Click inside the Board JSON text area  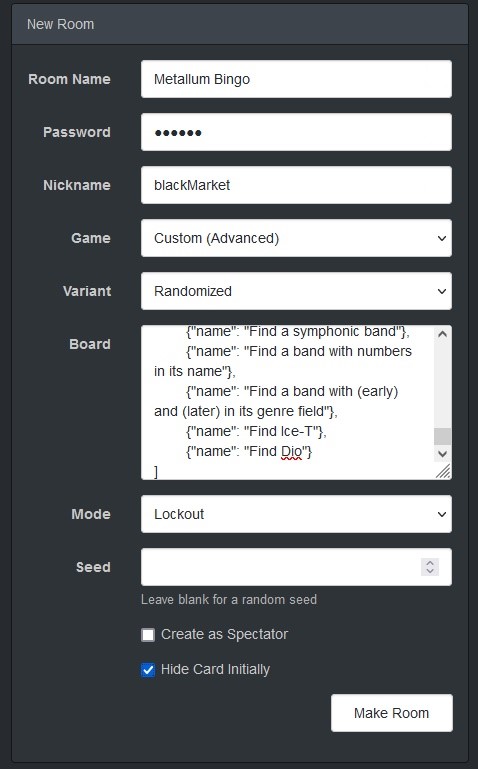click(287, 403)
